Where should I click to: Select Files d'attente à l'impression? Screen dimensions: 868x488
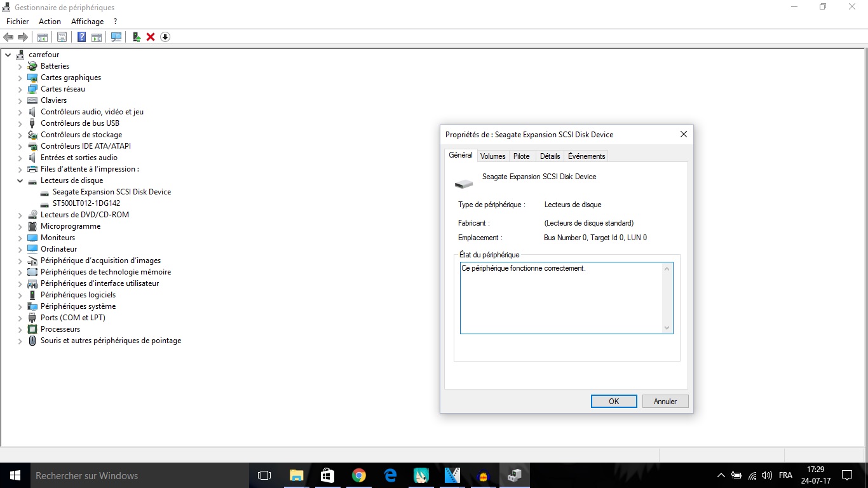coord(90,169)
